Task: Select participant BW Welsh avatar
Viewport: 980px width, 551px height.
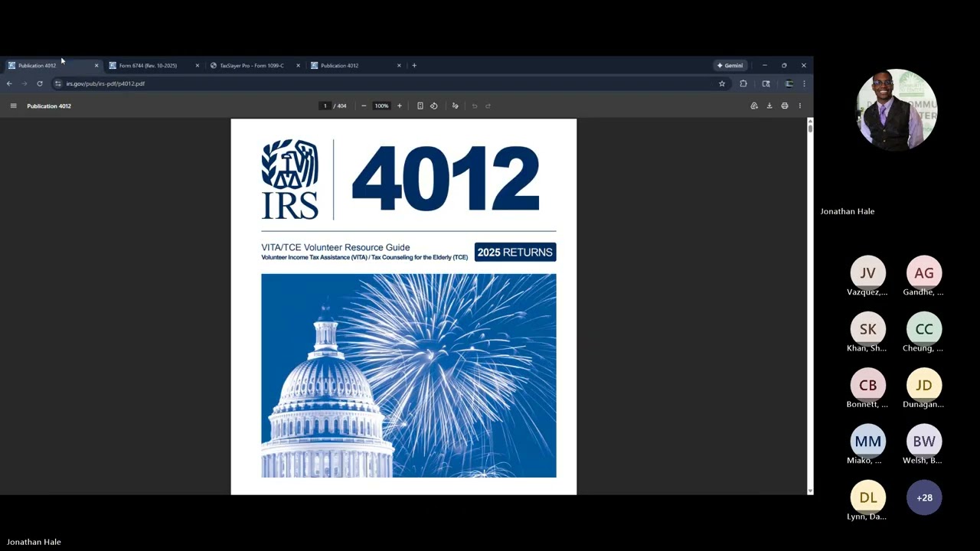Action: coord(924,442)
